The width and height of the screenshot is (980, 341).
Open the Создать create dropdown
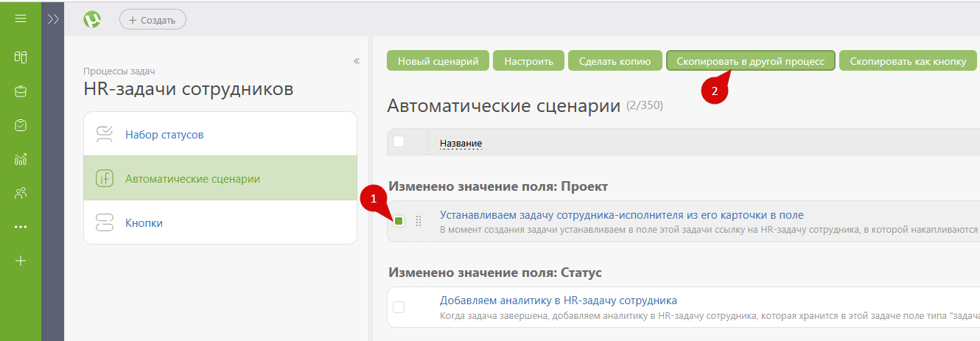(x=153, y=20)
